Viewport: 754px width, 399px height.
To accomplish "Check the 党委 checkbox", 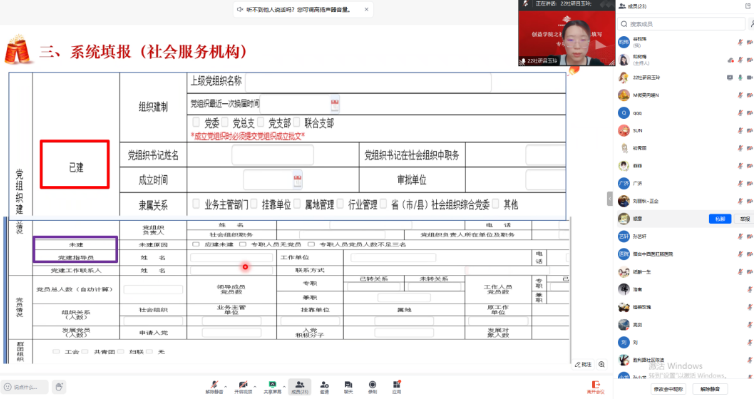I will coord(196,122).
